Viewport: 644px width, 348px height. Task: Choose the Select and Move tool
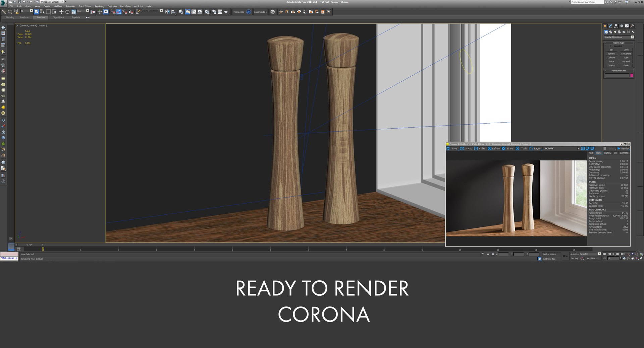coord(61,12)
